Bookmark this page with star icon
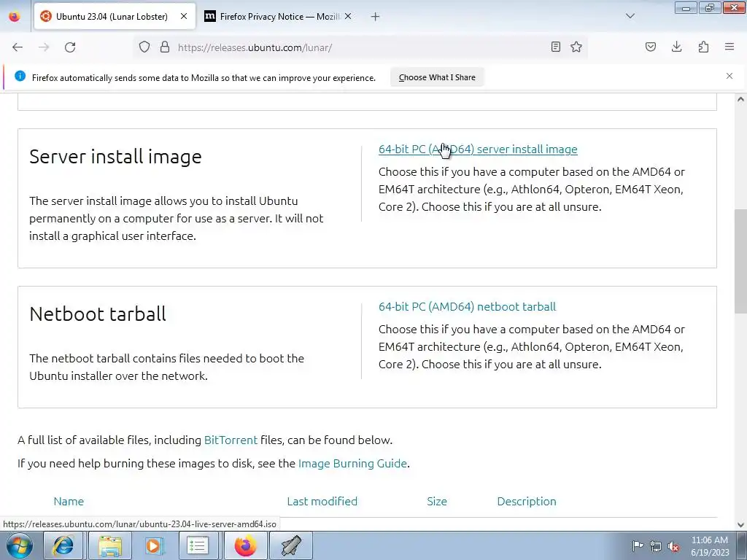 click(x=576, y=47)
